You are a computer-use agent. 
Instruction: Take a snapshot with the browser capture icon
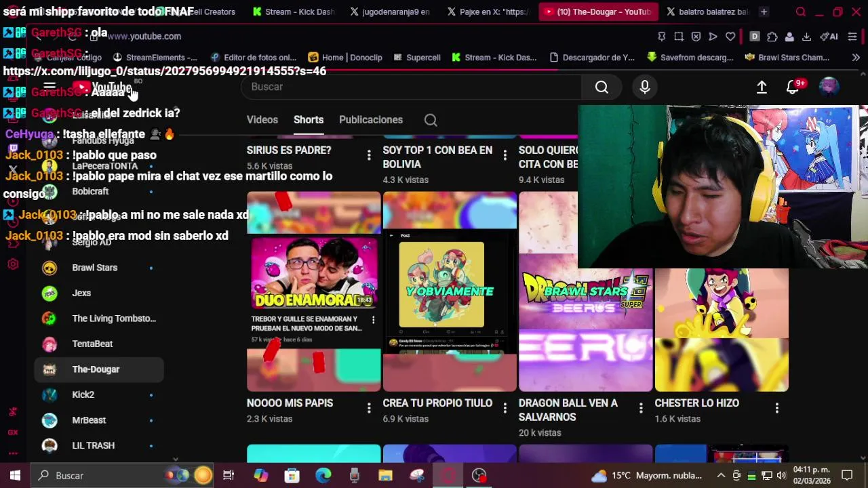pyautogui.click(x=679, y=37)
